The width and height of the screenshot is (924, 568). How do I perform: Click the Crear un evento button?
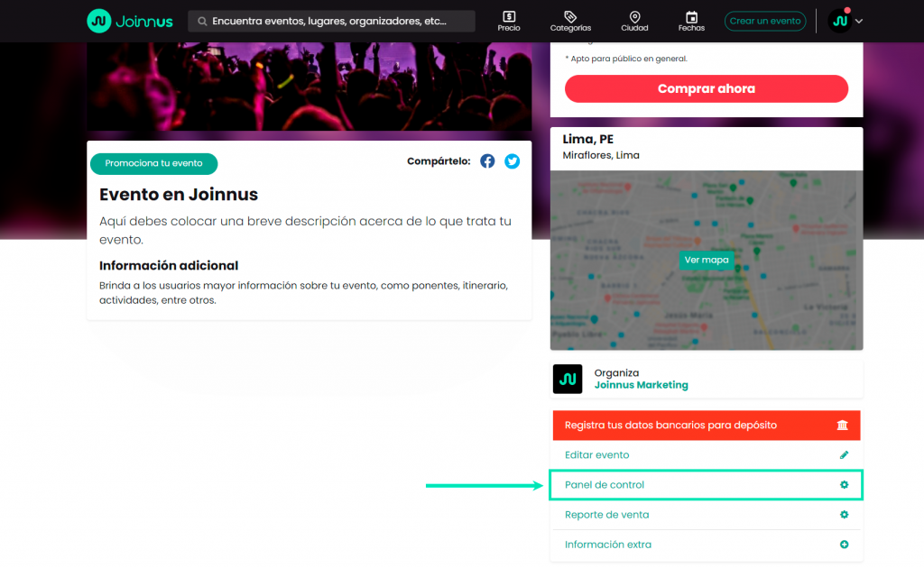(x=764, y=20)
